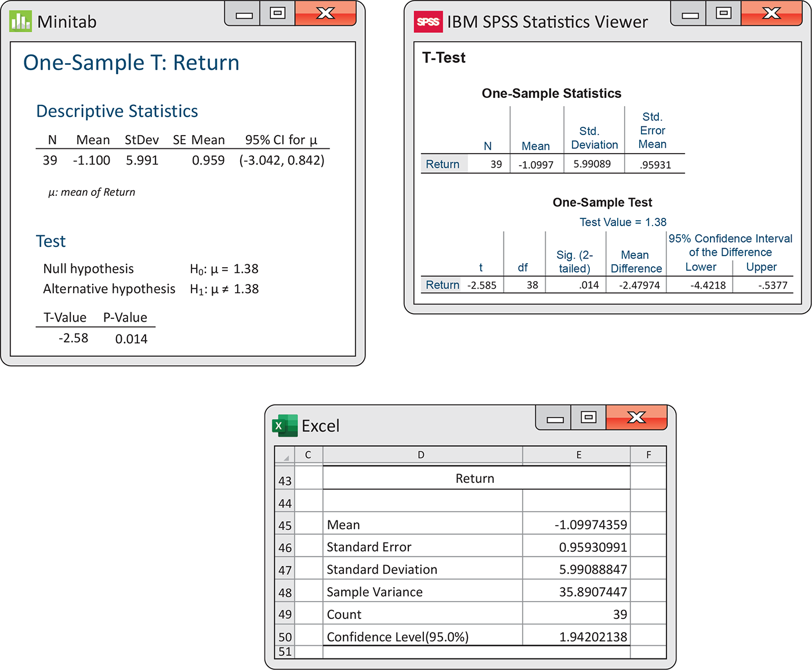Click 'One-Sample Statistics' table title in SPSS
Screen dimensions: 812x670
552,93
